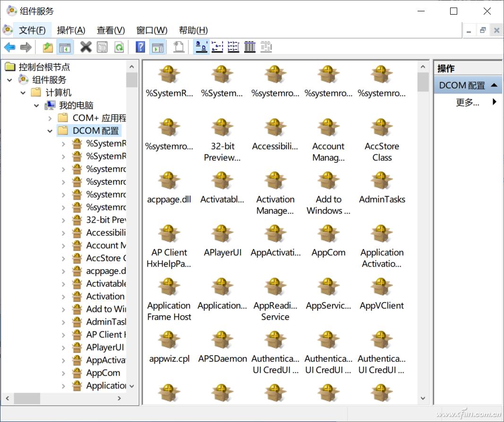Click the Help question mark icon

click(x=139, y=47)
